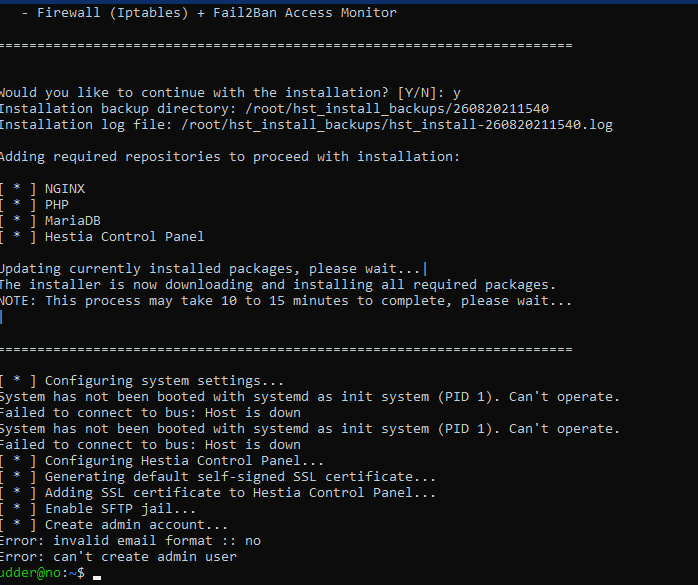Click the NOTE about 10 to 15 minutes

coord(286,301)
